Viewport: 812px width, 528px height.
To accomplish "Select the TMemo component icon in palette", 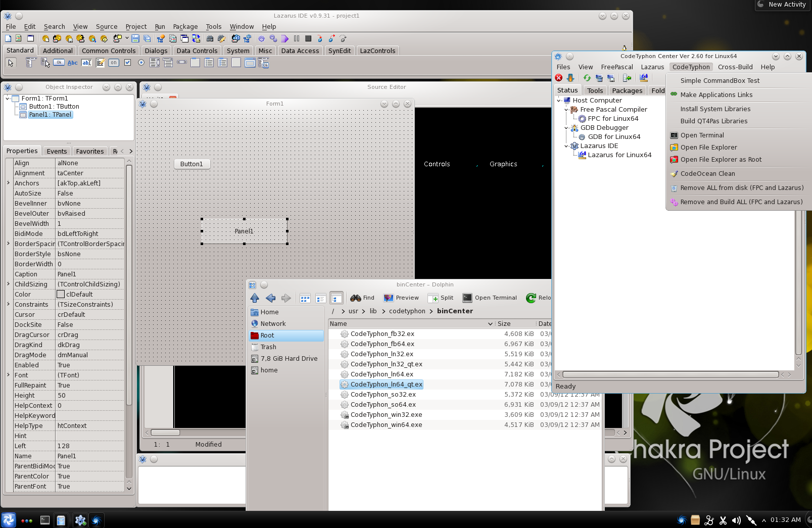I will coord(100,63).
